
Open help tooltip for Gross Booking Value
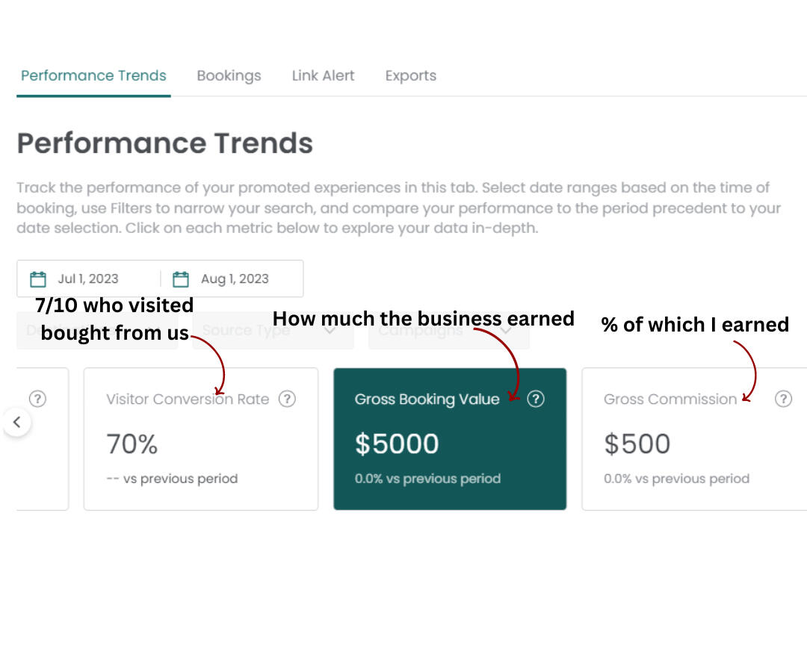[x=536, y=399]
